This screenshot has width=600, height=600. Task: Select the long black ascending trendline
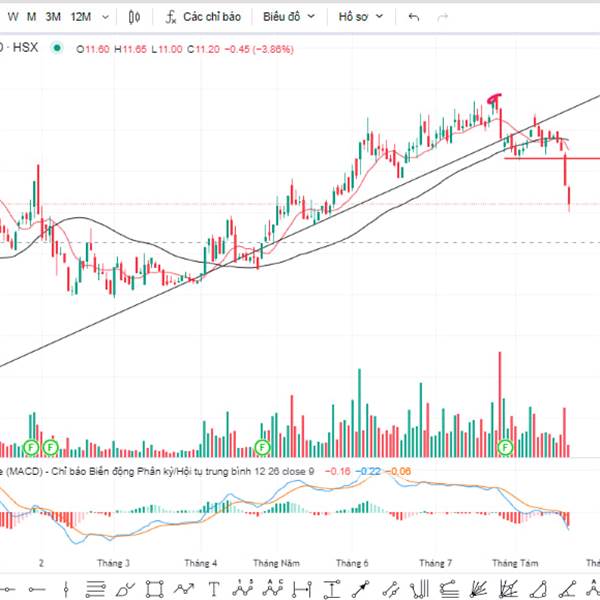click(x=300, y=231)
